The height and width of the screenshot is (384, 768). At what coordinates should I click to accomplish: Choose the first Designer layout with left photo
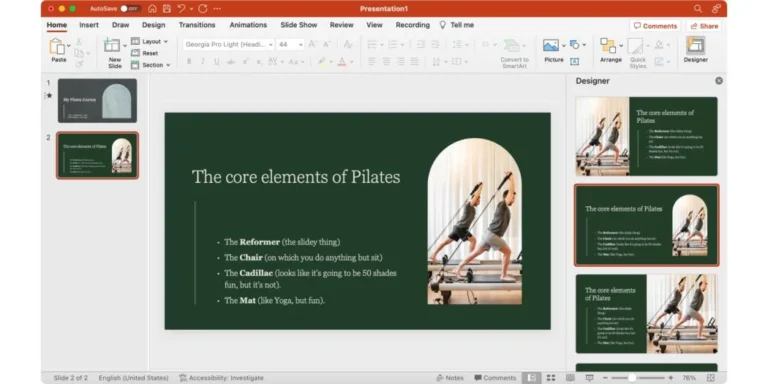[x=647, y=136]
